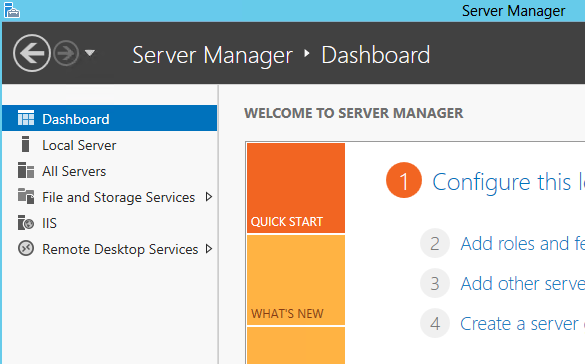Click Add roles and features link

(x=523, y=244)
